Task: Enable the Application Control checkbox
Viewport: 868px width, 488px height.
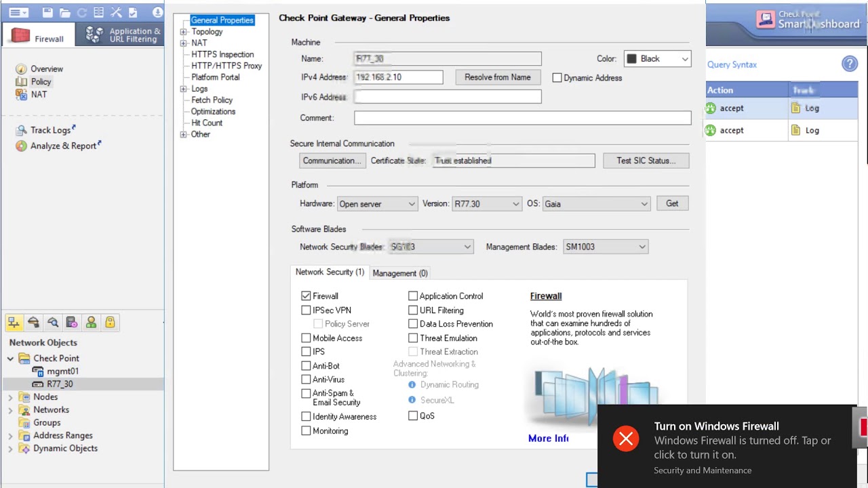Action: tap(413, 296)
